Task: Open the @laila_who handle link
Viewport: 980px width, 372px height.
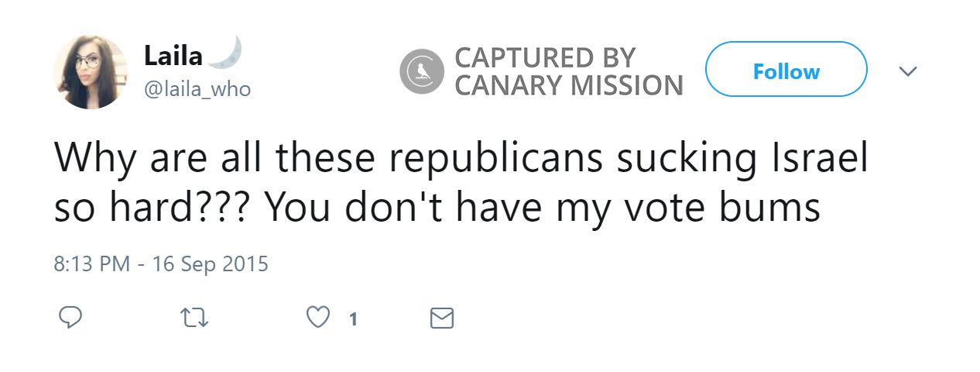Action: (x=197, y=89)
